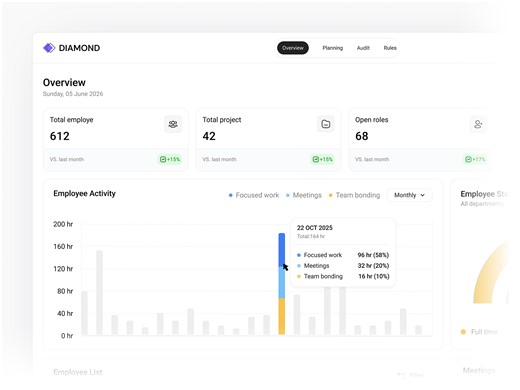Click the 68 open roles value
Viewport: 520px width, 390px height.
tap(362, 136)
